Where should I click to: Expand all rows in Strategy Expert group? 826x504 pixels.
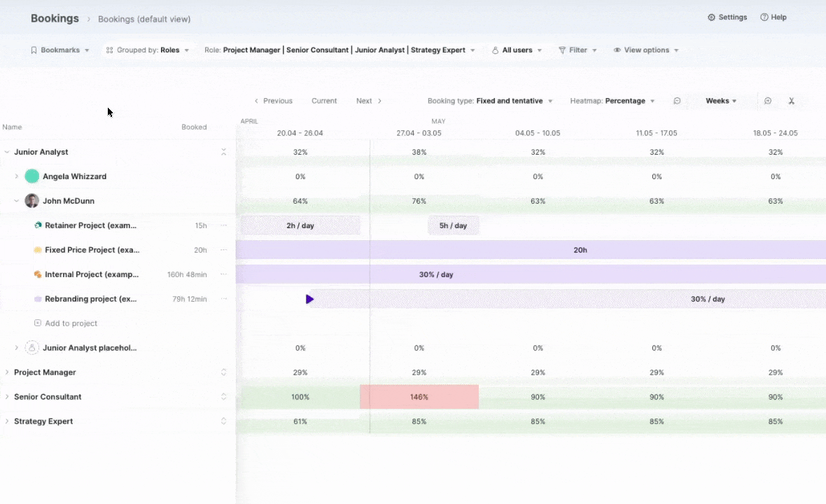coord(224,421)
